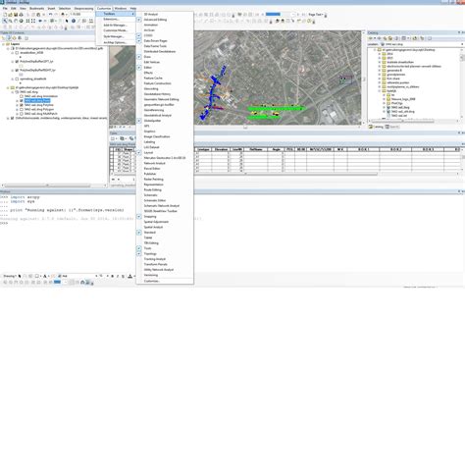Expand the dwg Polyline layer node

[x=18, y=105]
